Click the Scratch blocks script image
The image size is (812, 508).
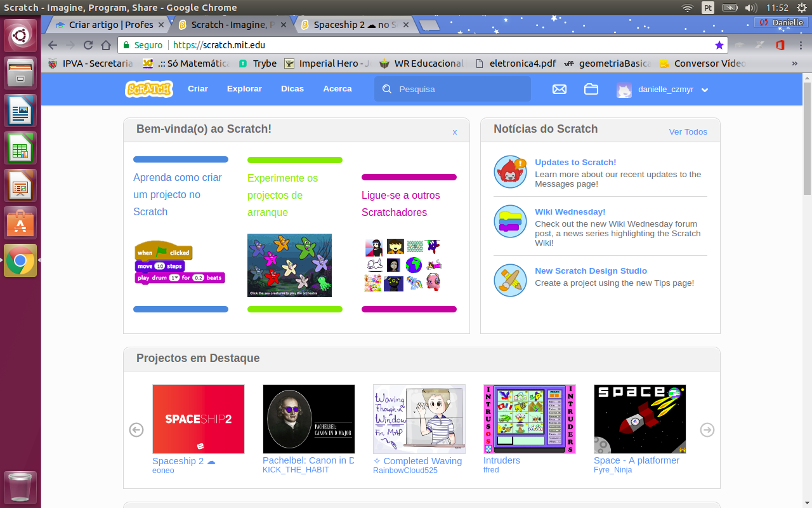[x=180, y=262]
